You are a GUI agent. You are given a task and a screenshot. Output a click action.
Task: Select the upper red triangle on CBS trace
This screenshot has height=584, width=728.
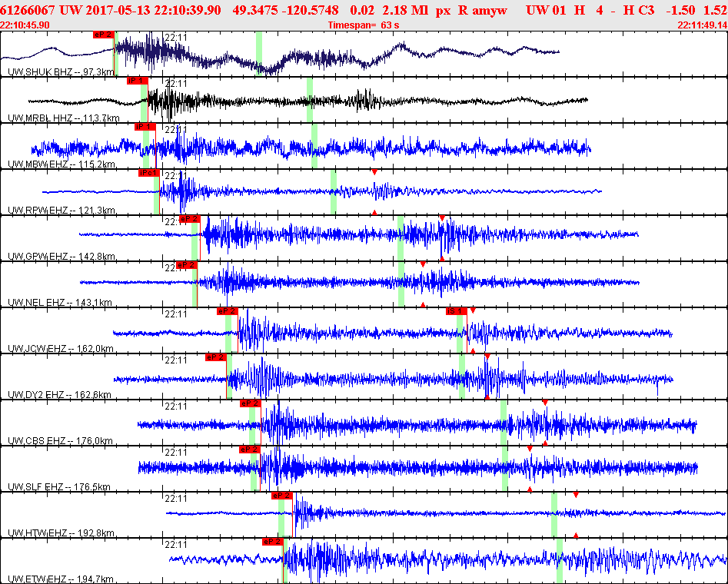pyautogui.click(x=545, y=403)
